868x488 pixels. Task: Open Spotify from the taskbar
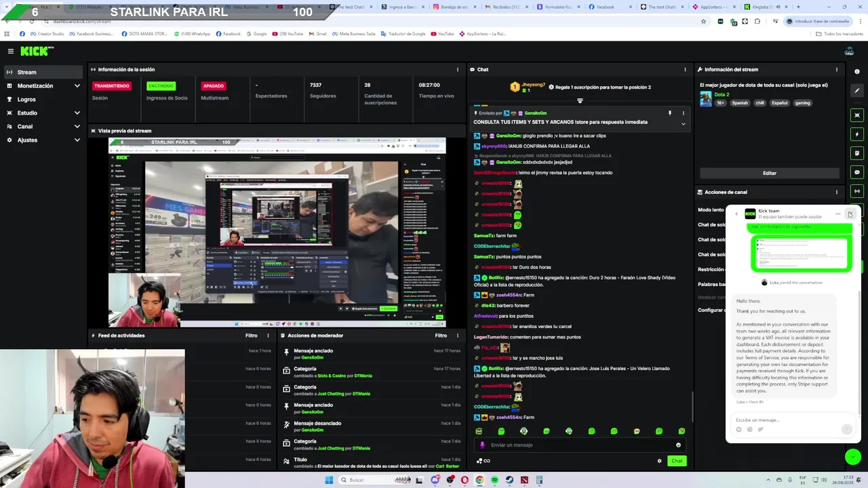tap(494, 480)
